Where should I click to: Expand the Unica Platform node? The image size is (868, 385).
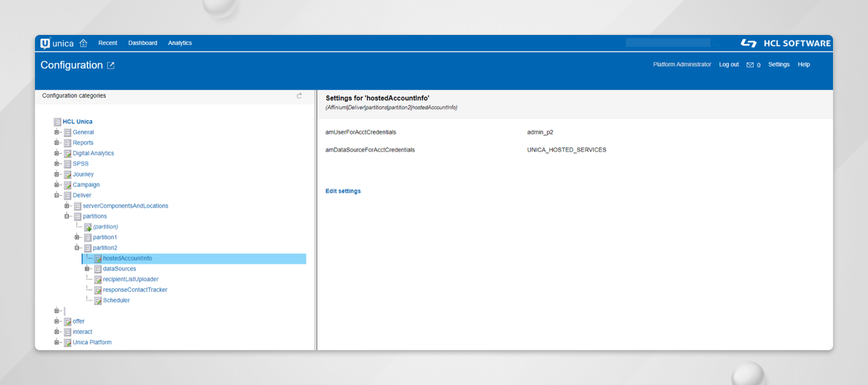click(57, 342)
